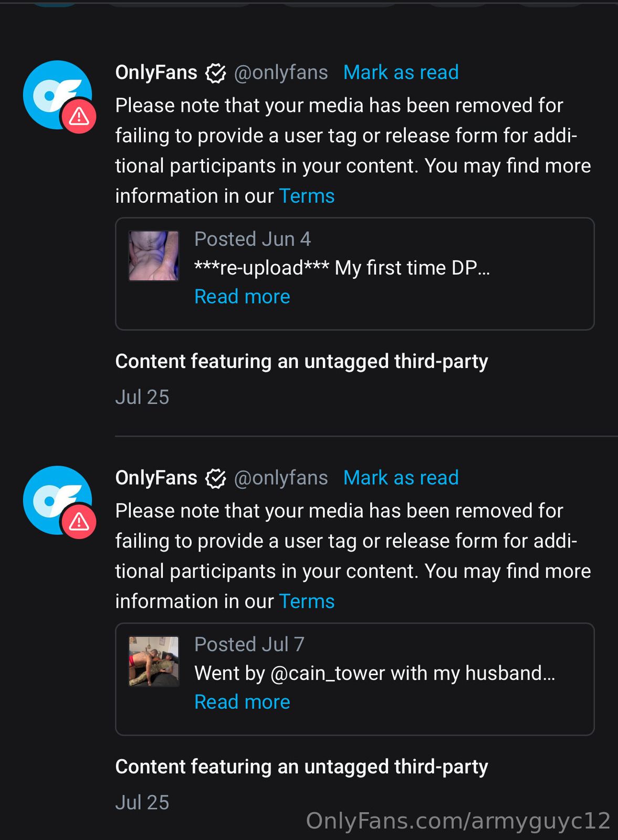Click the OnlyFans sender name above the Jul 7 post
Image resolution: width=618 pixels, height=840 pixels.
click(x=156, y=478)
